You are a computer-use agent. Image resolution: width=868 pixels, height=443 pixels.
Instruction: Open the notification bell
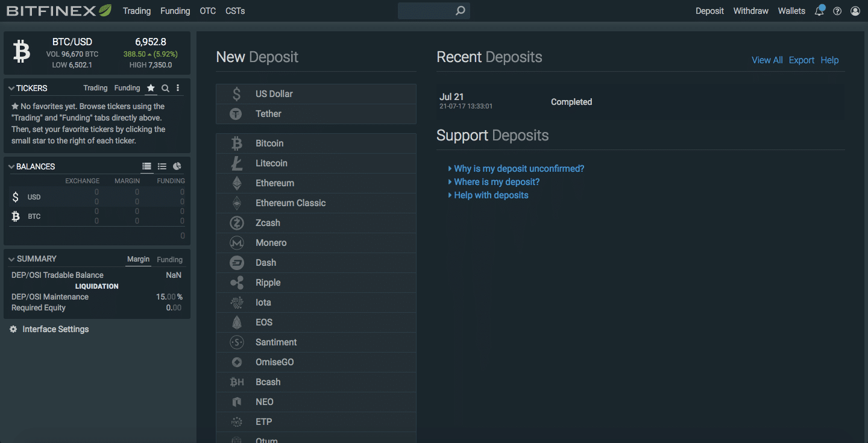click(819, 10)
